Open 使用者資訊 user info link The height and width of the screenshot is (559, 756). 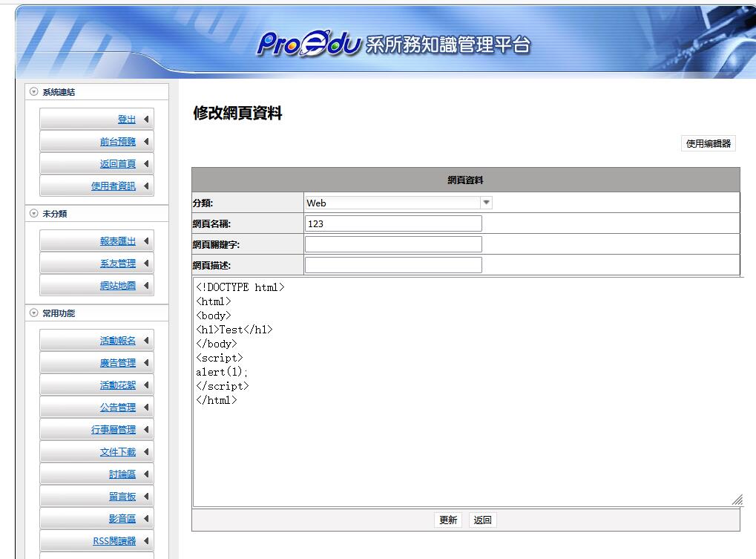tap(114, 186)
